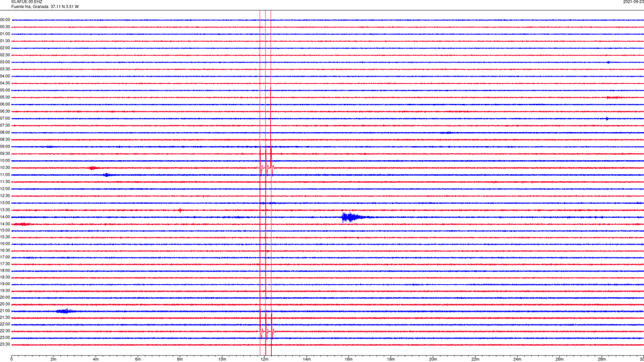644x362 pixels.
Task: Click the calibration pulses on the 22:30 trace
Action: [x=266, y=331]
